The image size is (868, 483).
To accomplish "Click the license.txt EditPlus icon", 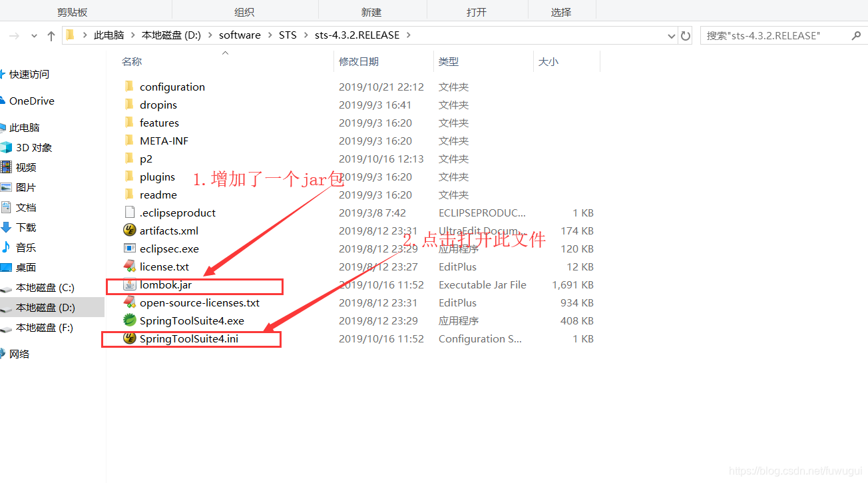I will (x=130, y=266).
